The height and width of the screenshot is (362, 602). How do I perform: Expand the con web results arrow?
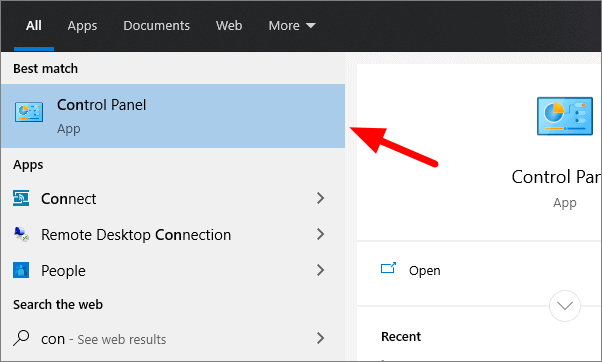[321, 338]
